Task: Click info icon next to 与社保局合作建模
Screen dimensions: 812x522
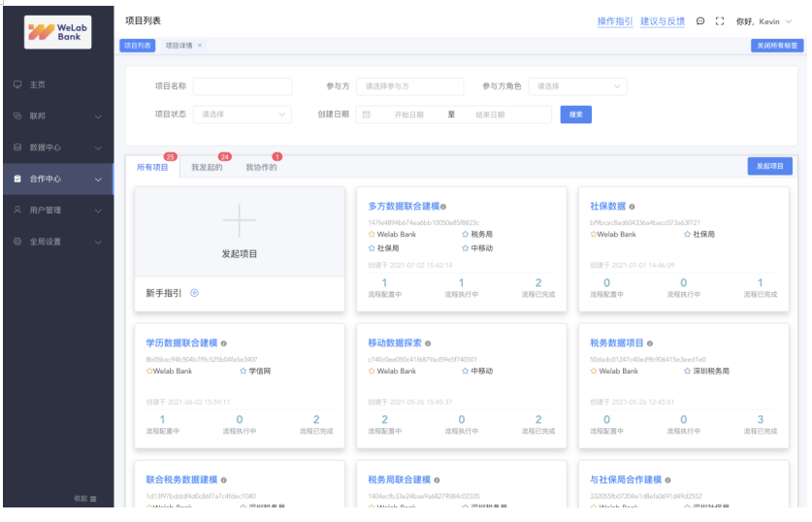Action: (668, 480)
